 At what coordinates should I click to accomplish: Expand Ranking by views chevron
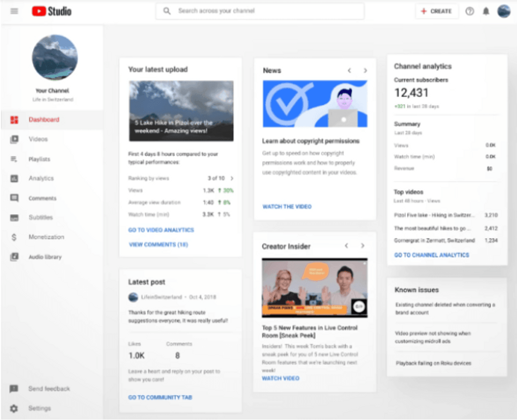pos(232,178)
